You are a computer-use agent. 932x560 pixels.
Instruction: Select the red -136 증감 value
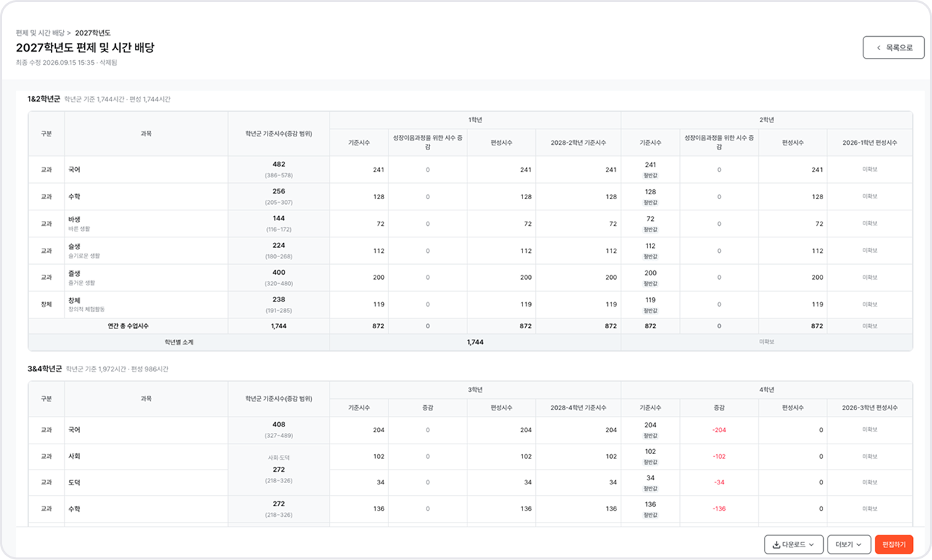(x=719, y=508)
